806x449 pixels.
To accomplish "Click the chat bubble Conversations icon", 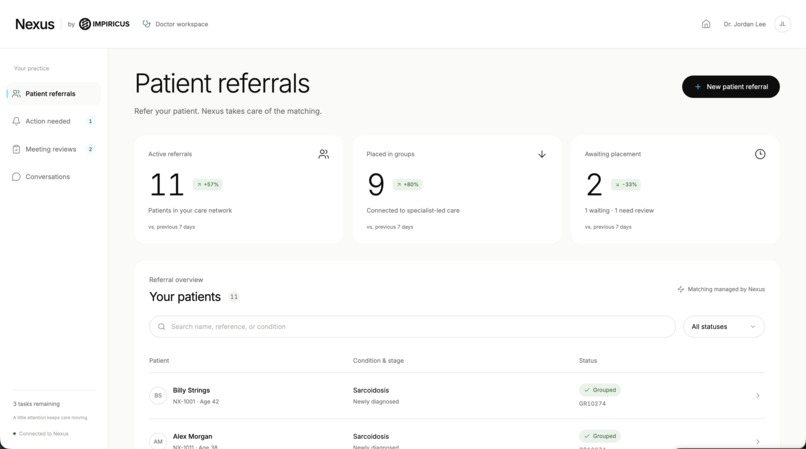I will point(16,176).
